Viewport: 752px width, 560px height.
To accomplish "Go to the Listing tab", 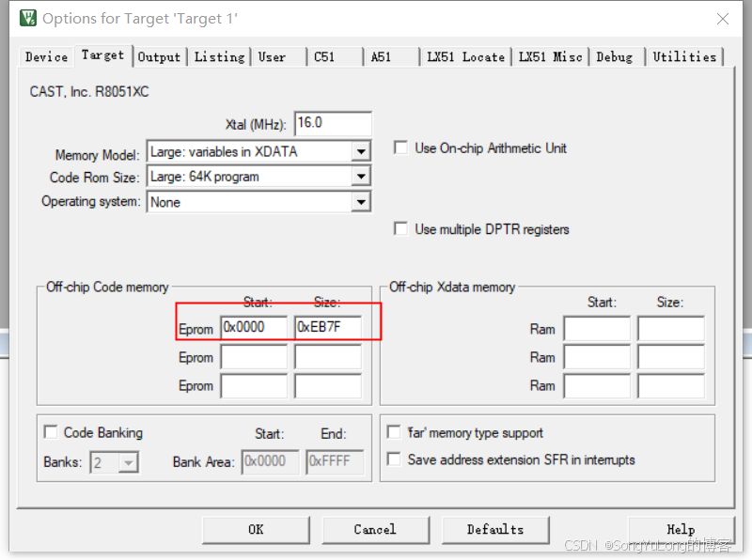I will (219, 57).
